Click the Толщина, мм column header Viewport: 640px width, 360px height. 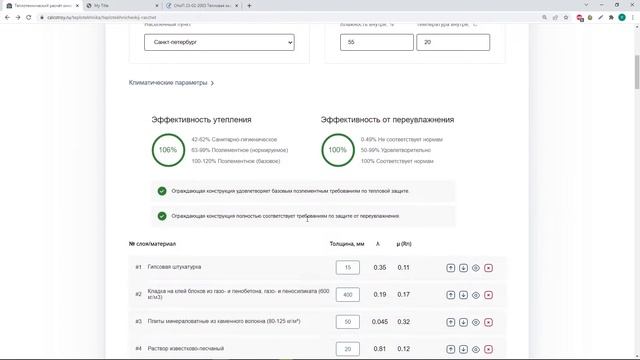pyautogui.click(x=347, y=244)
